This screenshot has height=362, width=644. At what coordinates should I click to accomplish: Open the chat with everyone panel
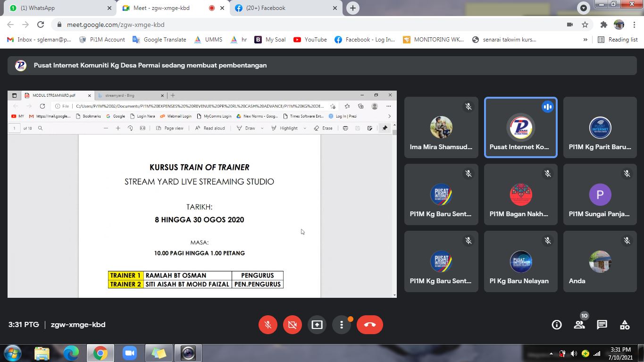[602, 325]
